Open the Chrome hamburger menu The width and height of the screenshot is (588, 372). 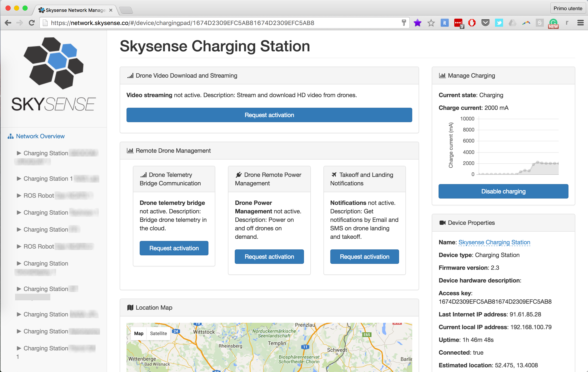pos(580,23)
